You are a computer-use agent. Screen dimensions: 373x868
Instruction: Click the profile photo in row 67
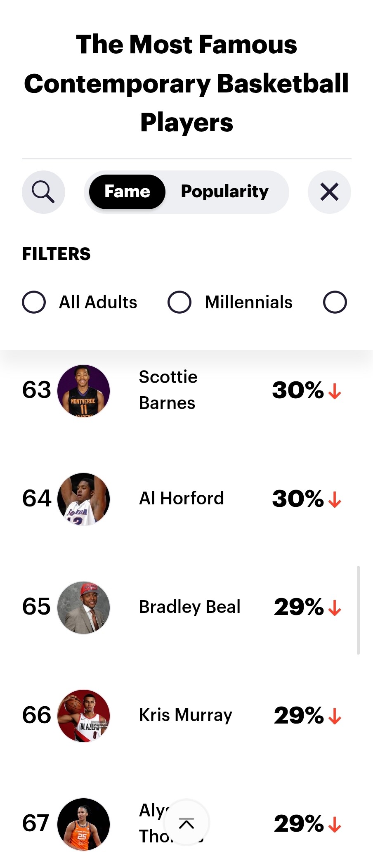(x=83, y=824)
